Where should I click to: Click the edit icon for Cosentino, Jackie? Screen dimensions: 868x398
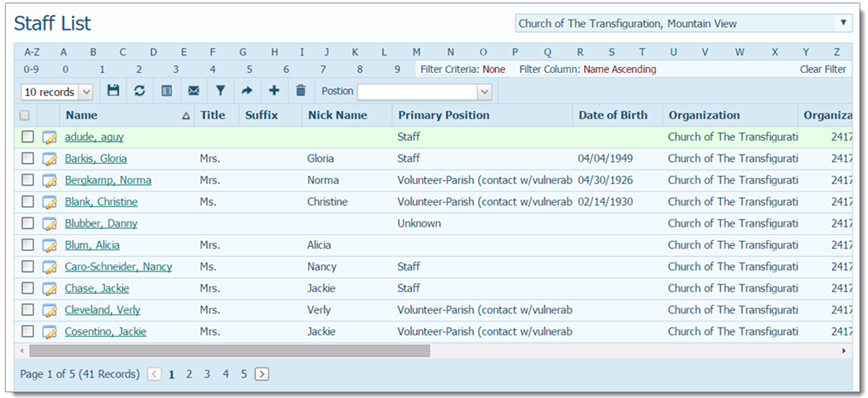click(50, 332)
